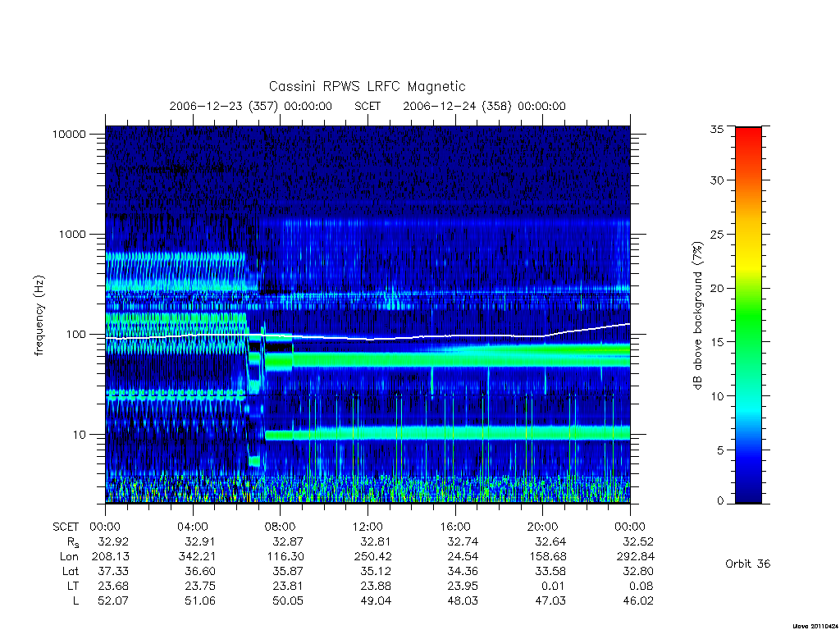Select the 1000 frequency axis label
Viewport: 840px width, 630px height.
(72, 234)
